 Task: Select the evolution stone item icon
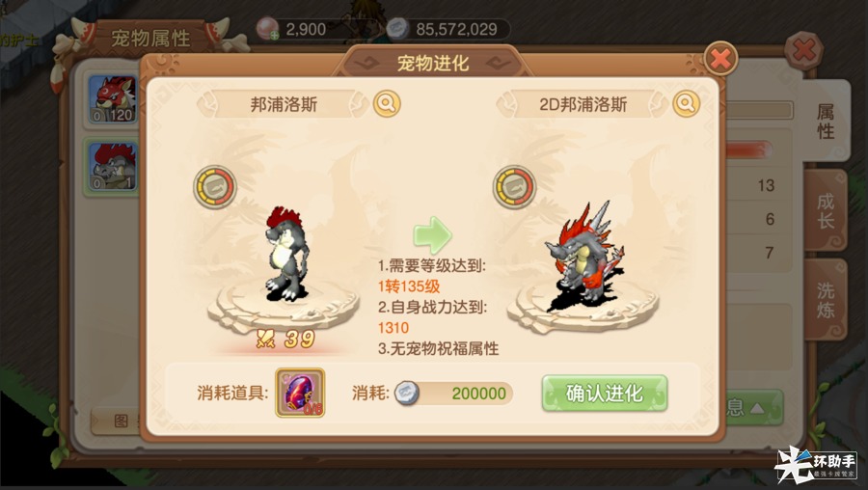point(300,393)
